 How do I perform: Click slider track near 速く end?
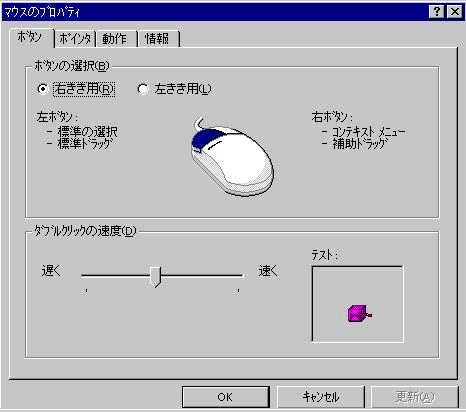[x=230, y=276]
